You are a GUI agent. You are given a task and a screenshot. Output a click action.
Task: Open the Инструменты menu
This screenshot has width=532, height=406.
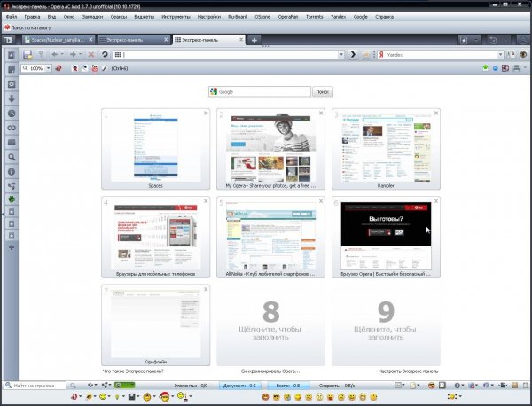pyautogui.click(x=176, y=17)
